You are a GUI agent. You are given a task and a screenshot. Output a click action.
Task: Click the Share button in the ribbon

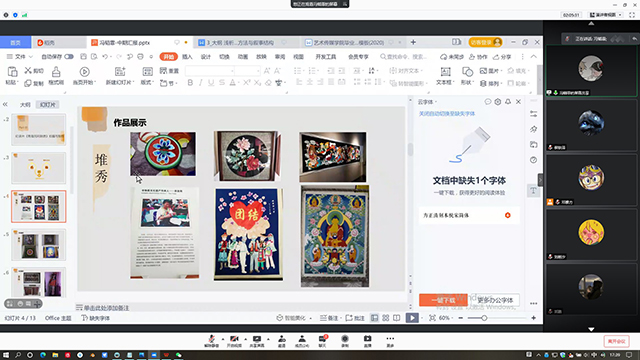click(x=502, y=57)
